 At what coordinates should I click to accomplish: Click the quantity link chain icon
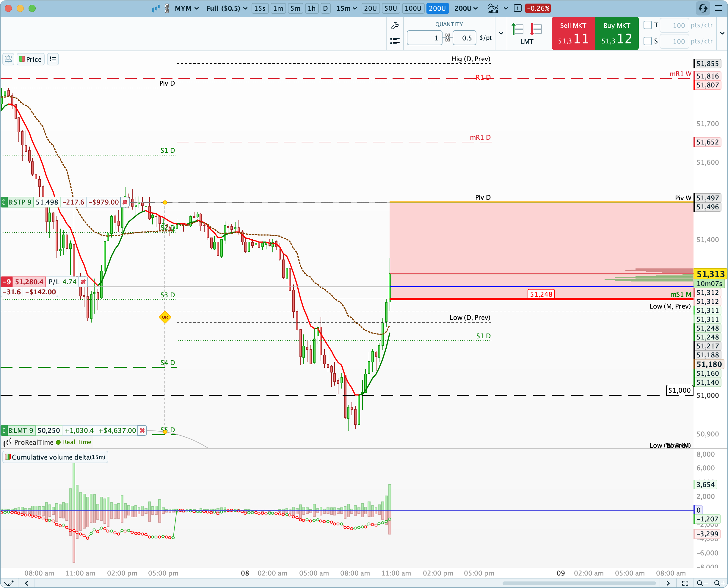[x=448, y=37]
